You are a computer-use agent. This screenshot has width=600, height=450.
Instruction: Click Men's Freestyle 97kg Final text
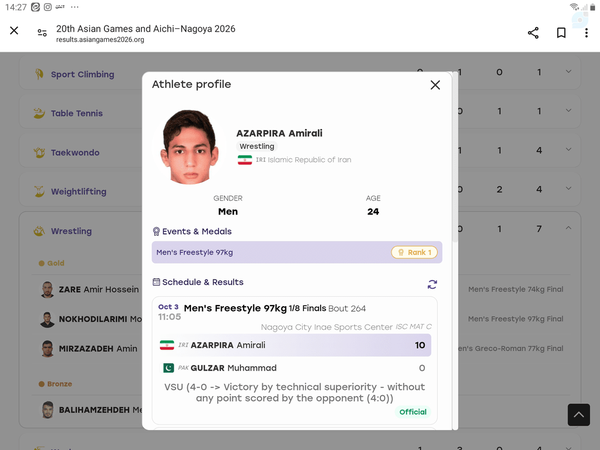pos(516,319)
